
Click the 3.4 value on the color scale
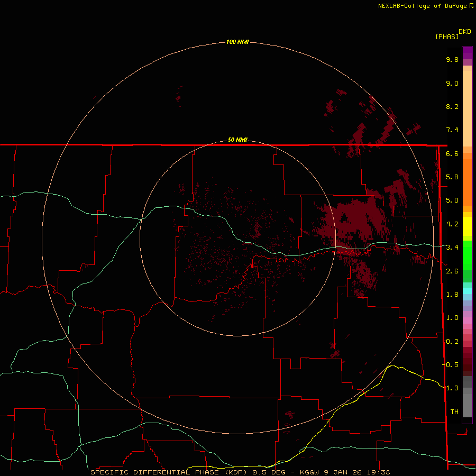[x=452, y=248]
